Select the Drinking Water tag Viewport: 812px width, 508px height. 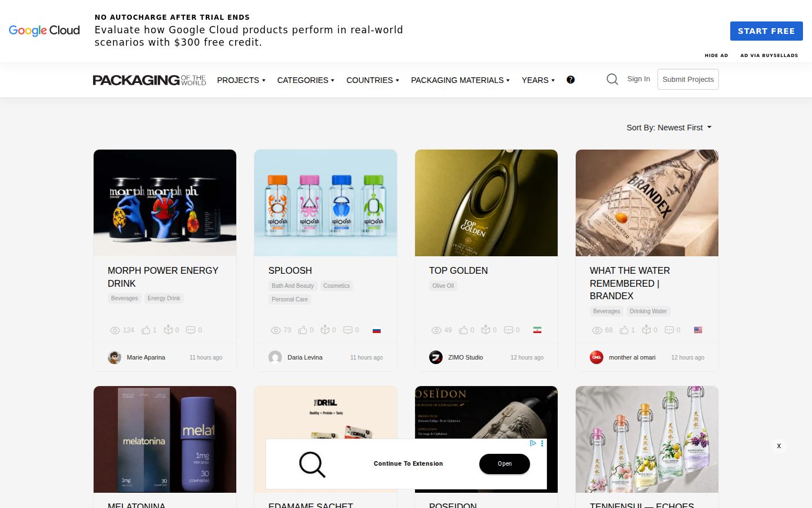pos(648,311)
